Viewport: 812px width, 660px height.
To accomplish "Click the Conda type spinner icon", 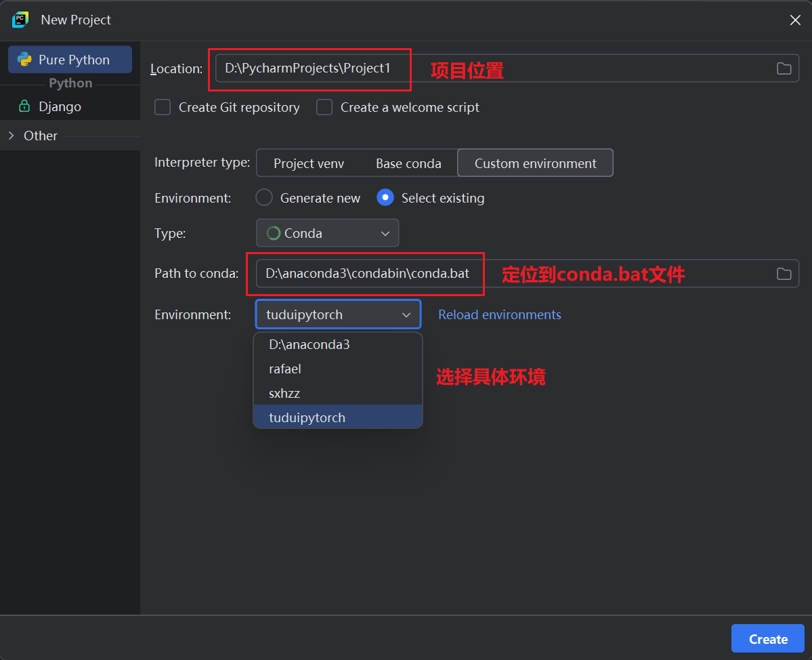I will tap(273, 233).
